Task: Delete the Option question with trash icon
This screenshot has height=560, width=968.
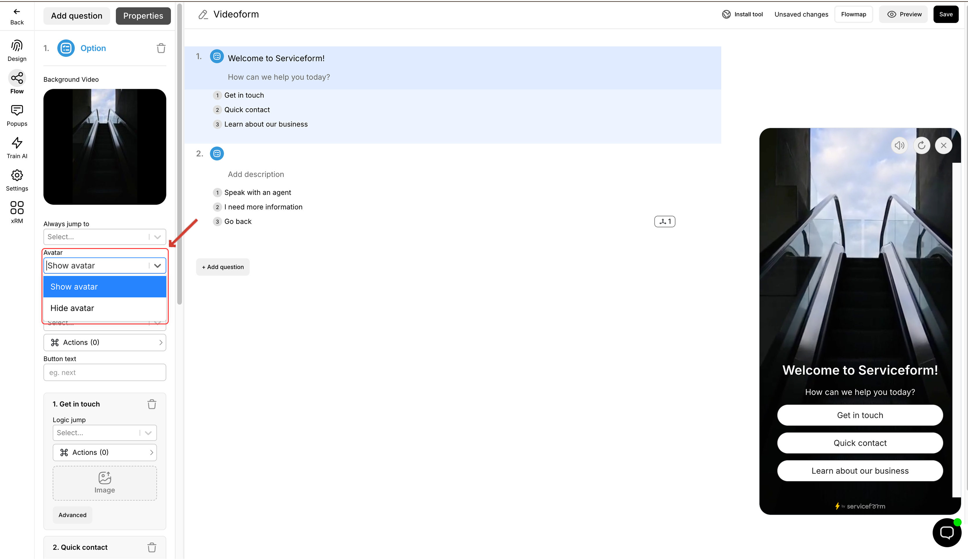Action: [x=161, y=48]
